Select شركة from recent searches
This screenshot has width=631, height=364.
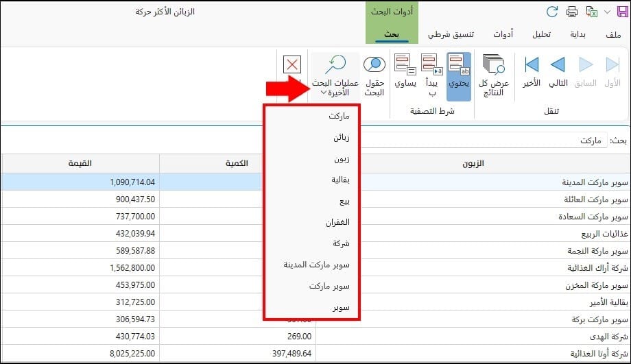point(312,243)
